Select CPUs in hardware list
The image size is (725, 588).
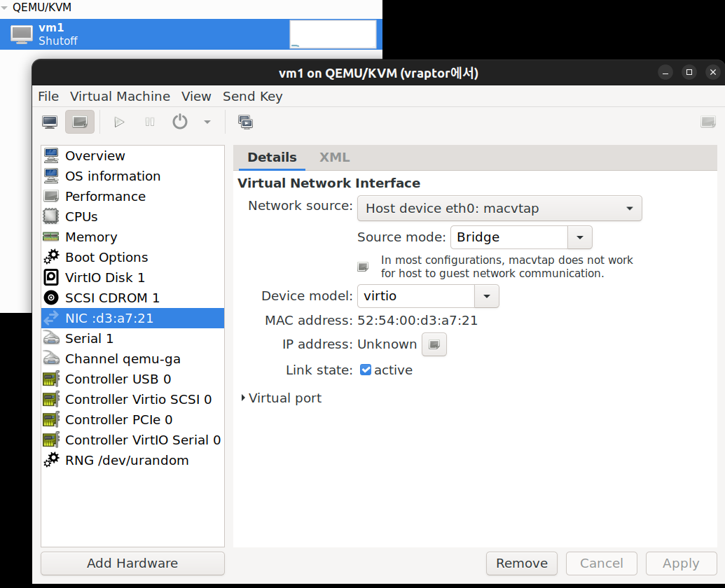(x=132, y=216)
